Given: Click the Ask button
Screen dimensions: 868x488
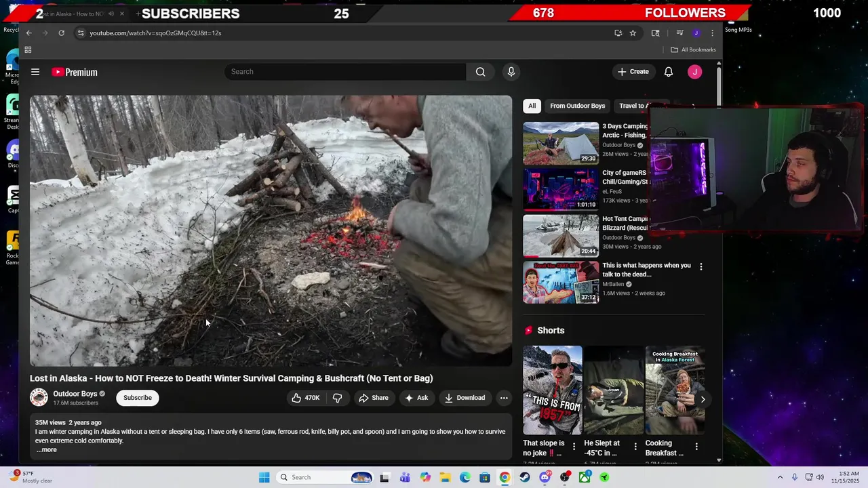Looking at the screenshot, I should (x=416, y=398).
